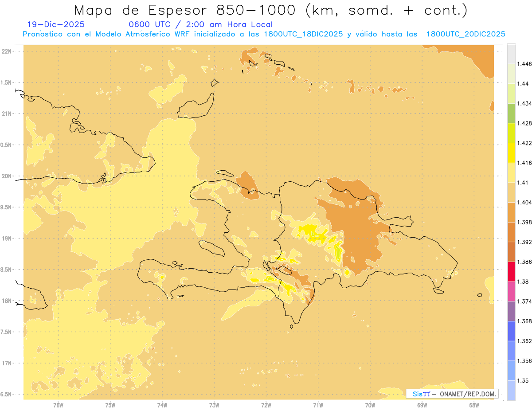Click the 1.35 colorbar value
The image size is (532, 411).
(523, 380)
